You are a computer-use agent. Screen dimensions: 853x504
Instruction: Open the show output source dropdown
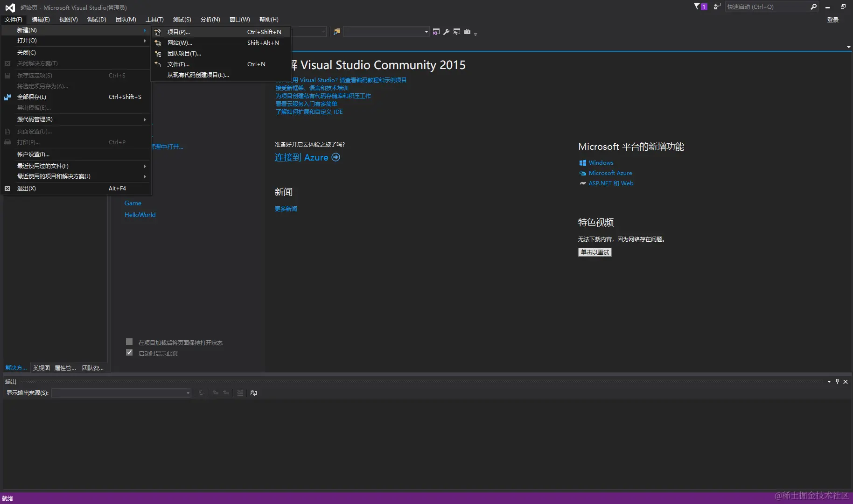tap(188, 393)
